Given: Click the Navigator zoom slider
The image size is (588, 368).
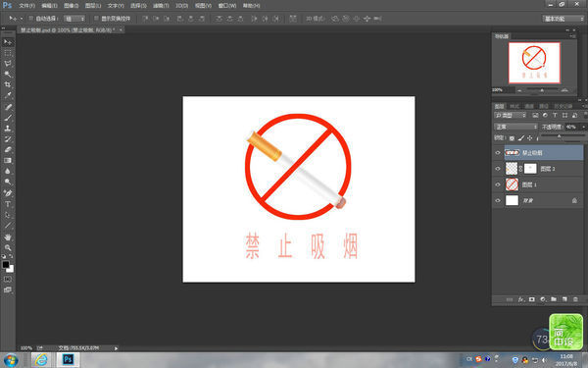Looking at the screenshot, I should [x=542, y=90].
